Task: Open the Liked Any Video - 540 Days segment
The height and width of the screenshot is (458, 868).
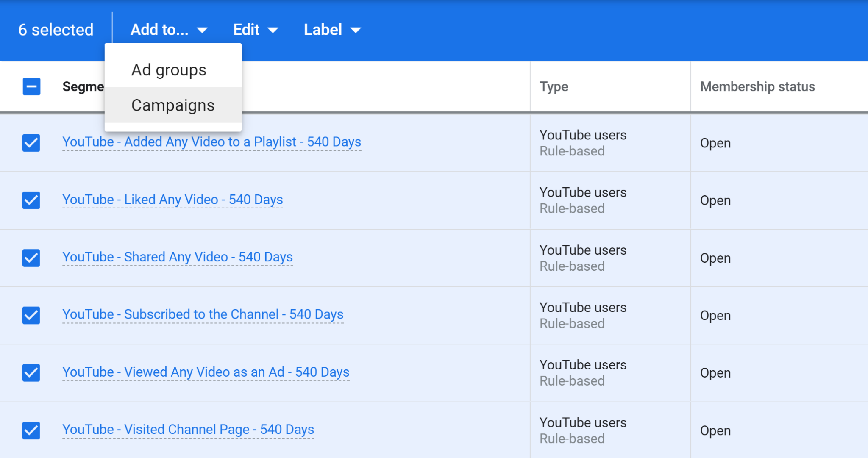Action: tap(172, 200)
